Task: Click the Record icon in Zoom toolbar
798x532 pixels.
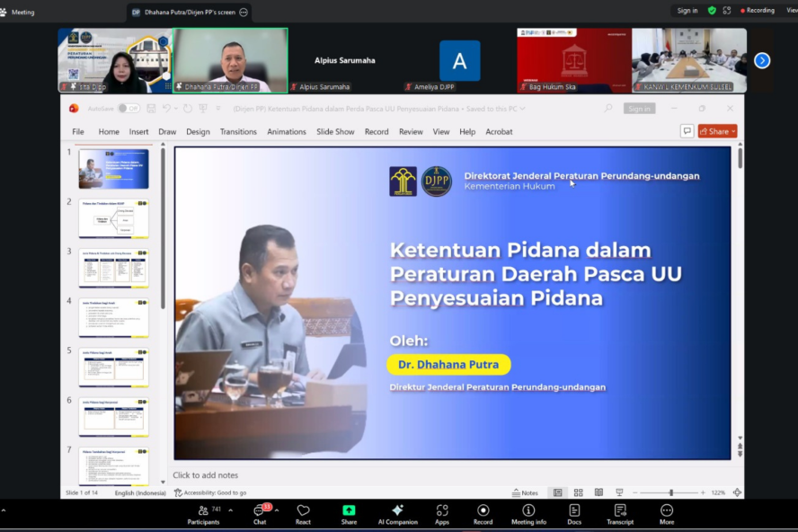Action: (483, 512)
